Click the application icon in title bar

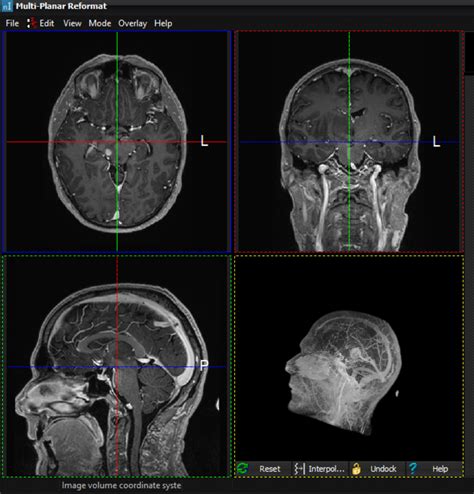pos(7,6)
